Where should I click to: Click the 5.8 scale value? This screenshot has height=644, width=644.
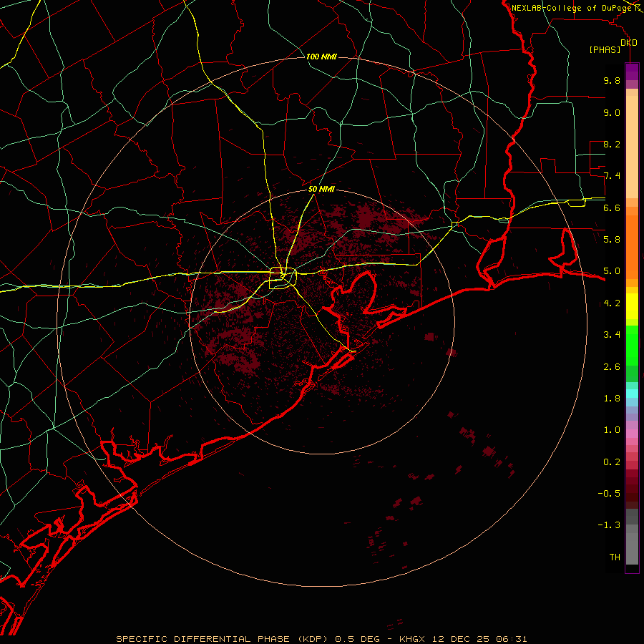click(x=612, y=239)
